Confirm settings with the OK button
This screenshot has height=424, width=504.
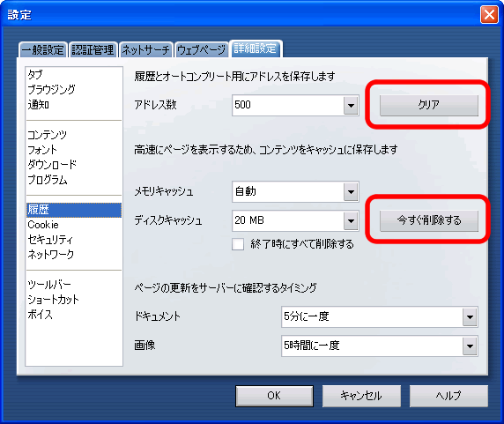274,396
